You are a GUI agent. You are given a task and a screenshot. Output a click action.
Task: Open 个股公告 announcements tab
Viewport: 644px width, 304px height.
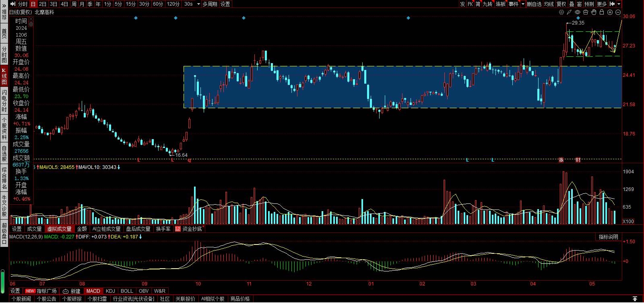point(47,299)
